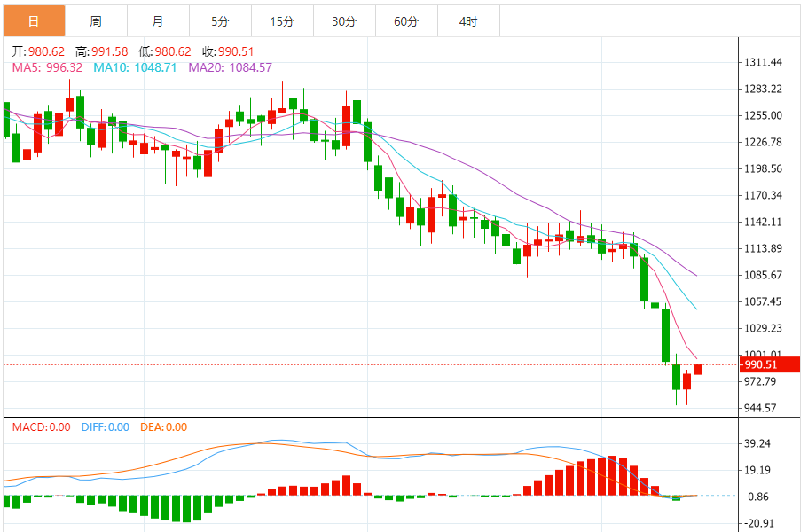This screenshot has height=532, width=808.
Task: Click the MACD:0.00 label
Action: click(41, 427)
